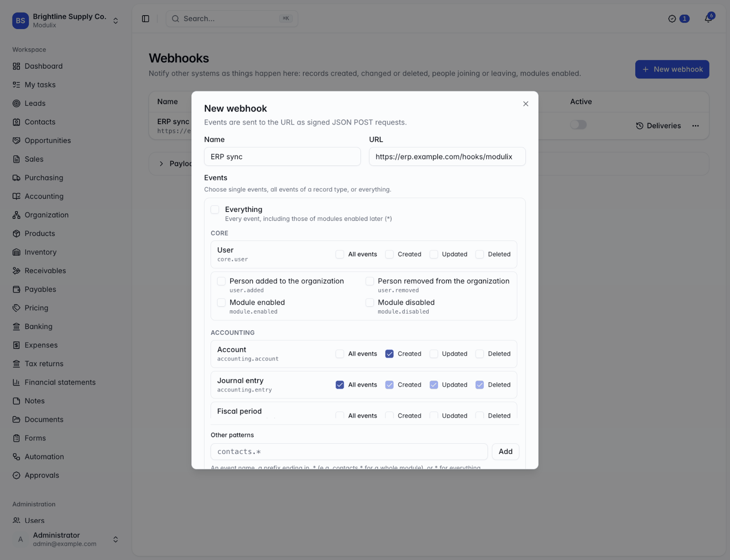The height and width of the screenshot is (560, 730).
Task: Click the Banking building icon
Action: 16,326
